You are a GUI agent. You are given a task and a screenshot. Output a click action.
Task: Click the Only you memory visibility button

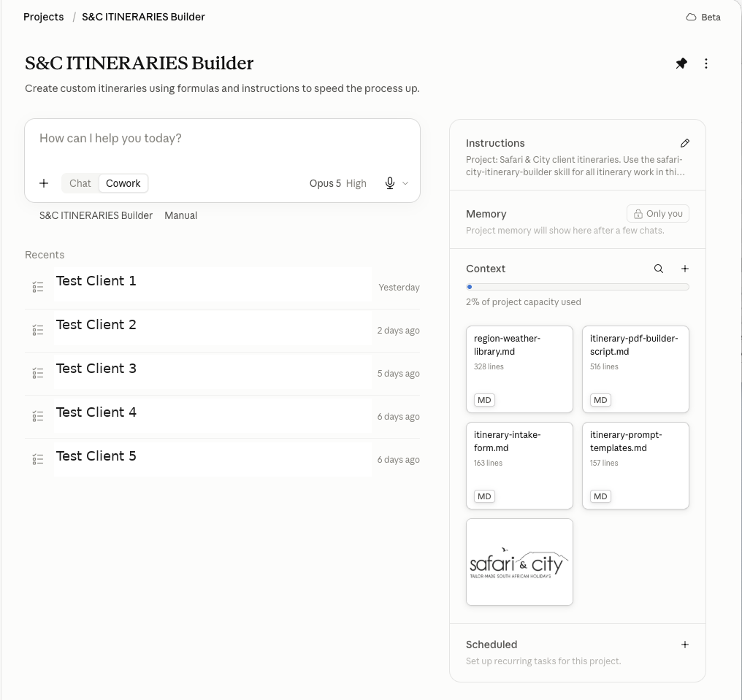pyautogui.click(x=658, y=214)
